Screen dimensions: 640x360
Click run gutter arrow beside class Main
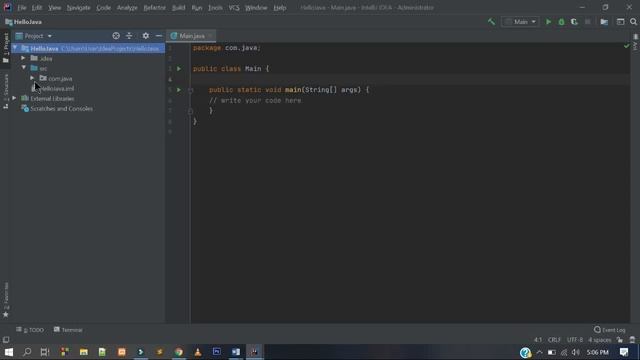(x=179, y=69)
